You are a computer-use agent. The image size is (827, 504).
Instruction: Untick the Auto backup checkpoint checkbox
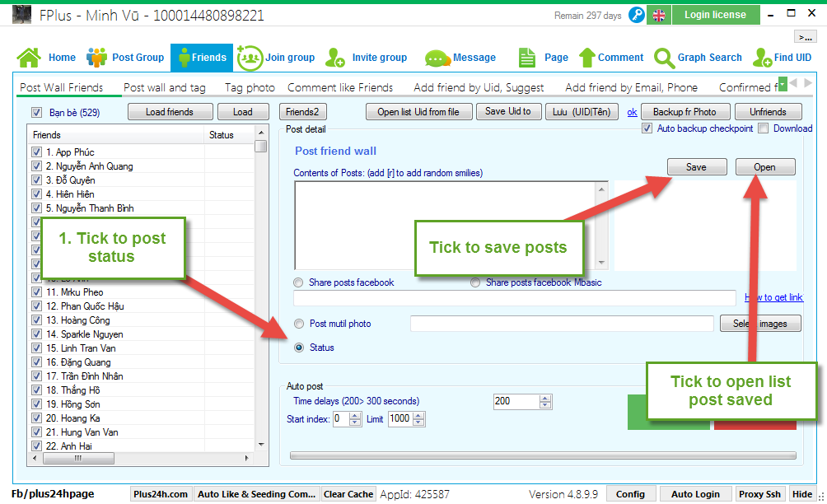(x=647, y=128)
